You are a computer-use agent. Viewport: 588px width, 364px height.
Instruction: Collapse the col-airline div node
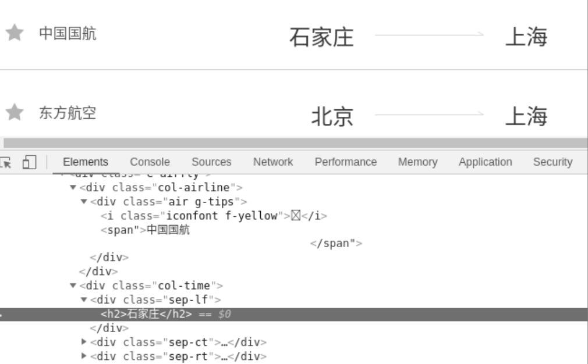point(73,188)
